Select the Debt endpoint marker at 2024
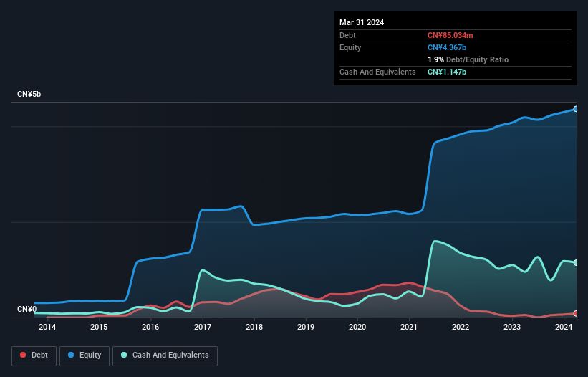This screenshot has height=377, width=588. tap(576, 313)
